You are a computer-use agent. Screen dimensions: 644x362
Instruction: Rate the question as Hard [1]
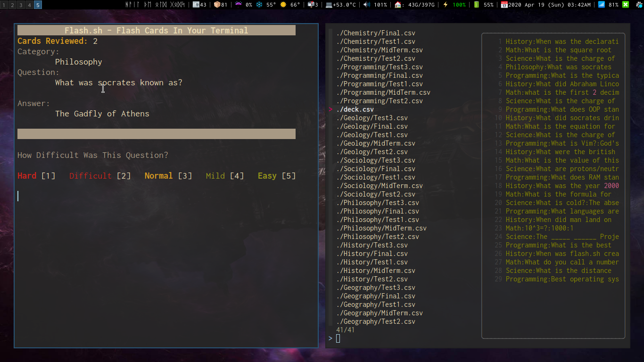(x=36, y=176)
